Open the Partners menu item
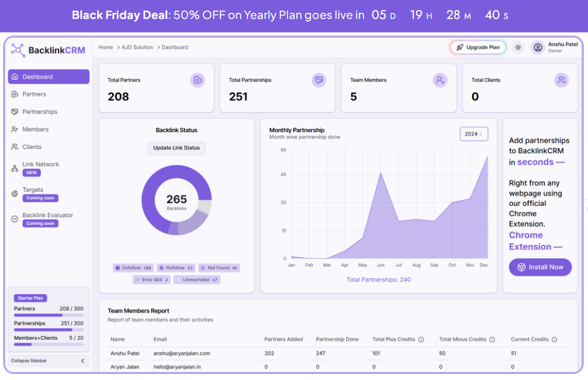This screenshot has height=380, width=588. click(x=34, y=94)
